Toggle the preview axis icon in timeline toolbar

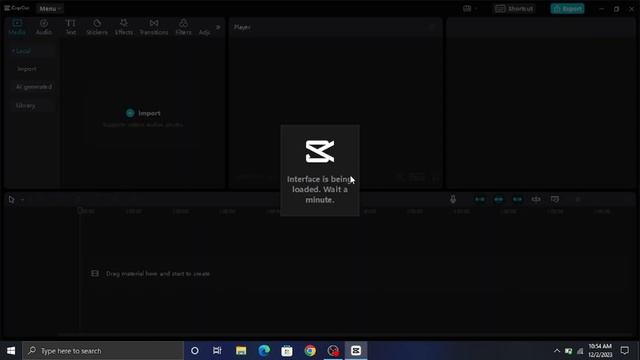[536, 199]
